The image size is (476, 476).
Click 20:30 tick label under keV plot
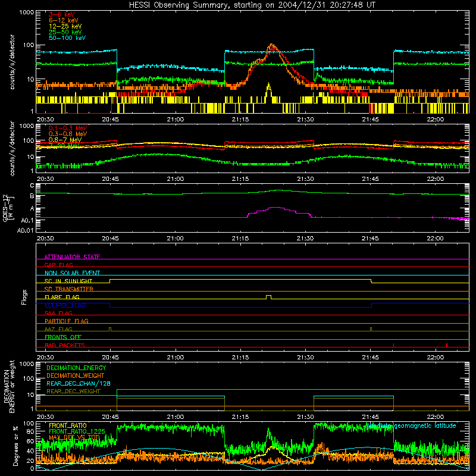click(x=45, y=120)
